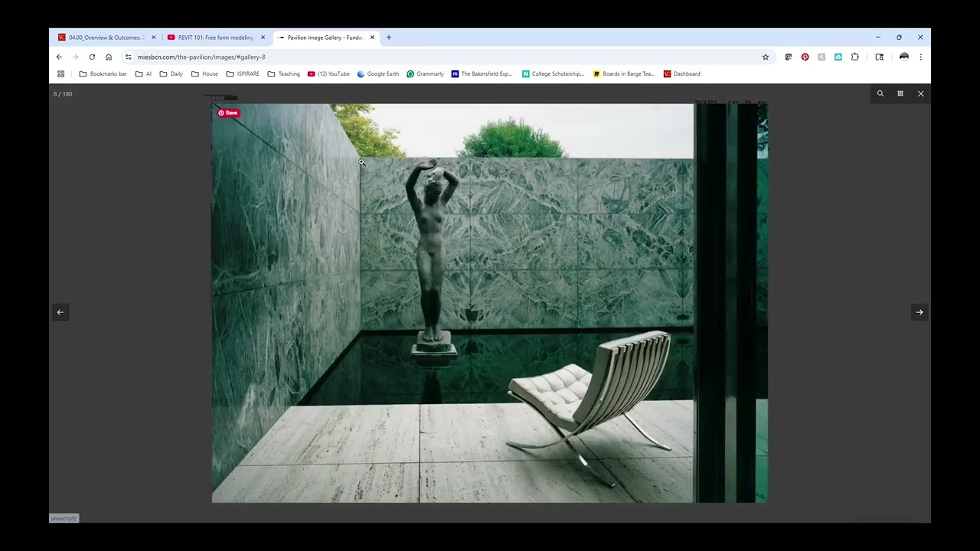
Task: Go to the browser home page
Action: click(109, 57)
